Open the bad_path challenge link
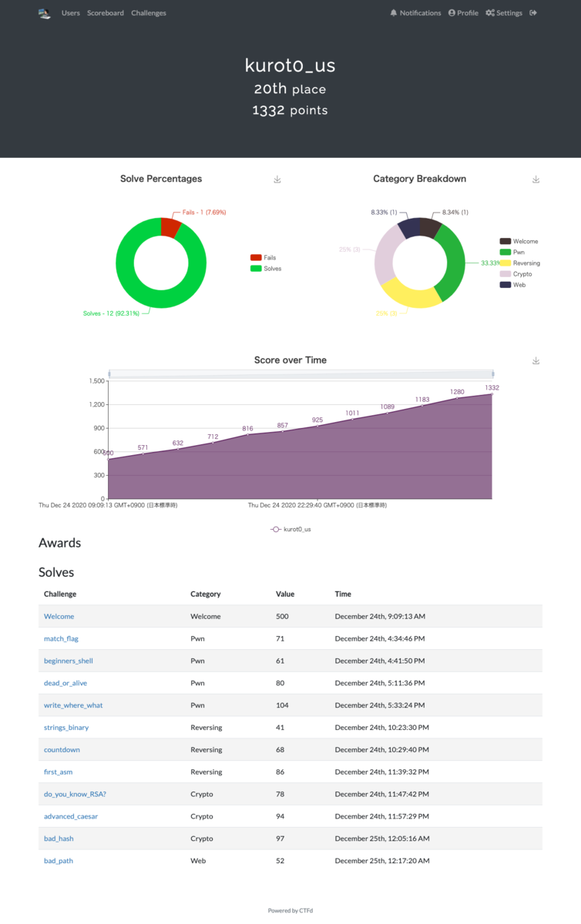 [x=59, y=861]
